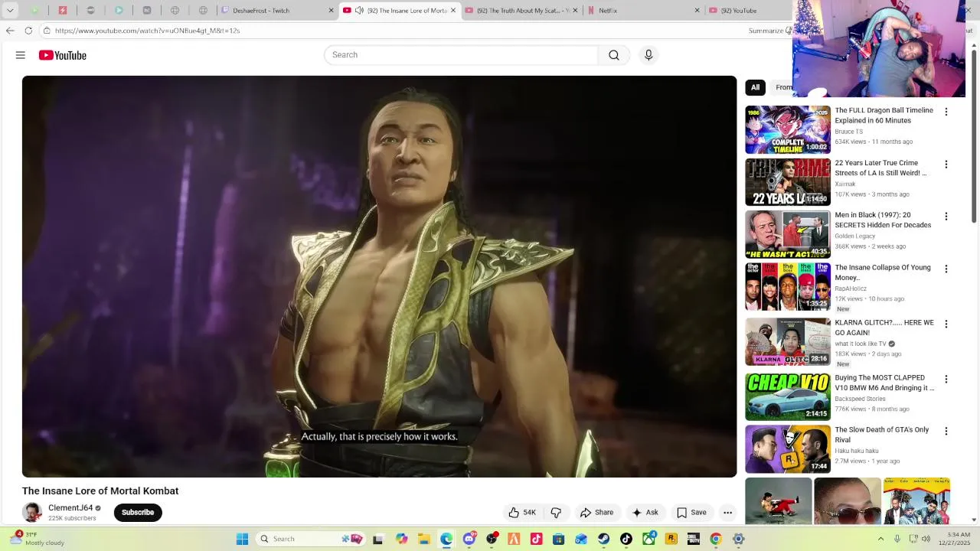Open more actions ellipsis under the video

pyautogui.click(x=728, y=513)
